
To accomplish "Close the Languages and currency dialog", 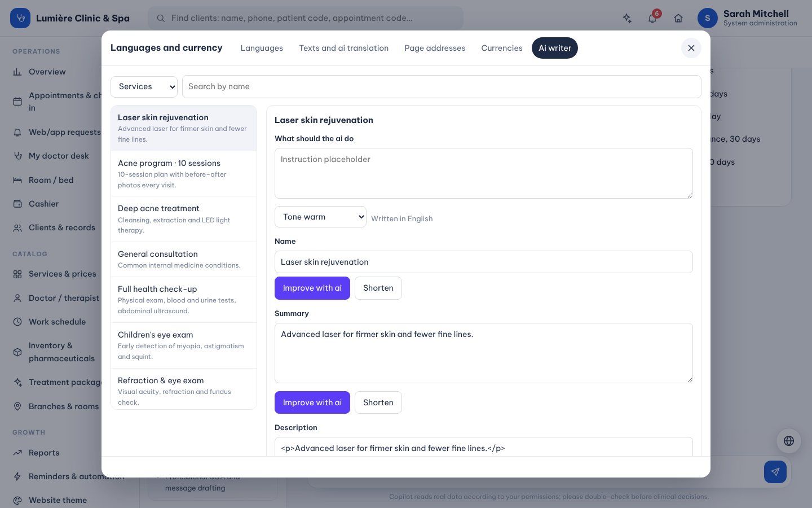I will tap(691, 48).
